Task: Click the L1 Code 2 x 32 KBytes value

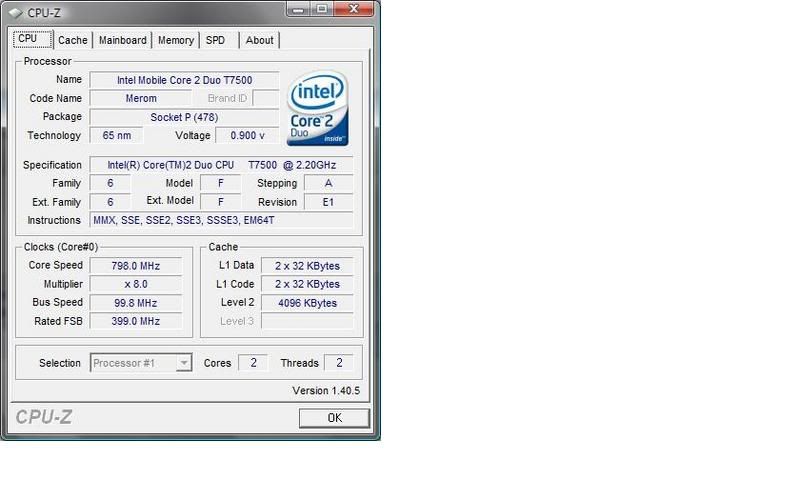Action: point(307,284)
